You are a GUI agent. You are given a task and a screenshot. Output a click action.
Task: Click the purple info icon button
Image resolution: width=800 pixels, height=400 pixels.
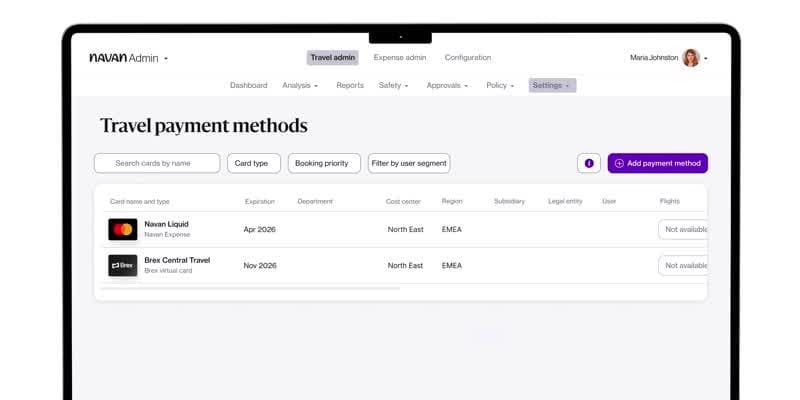(x=589, y=163)
